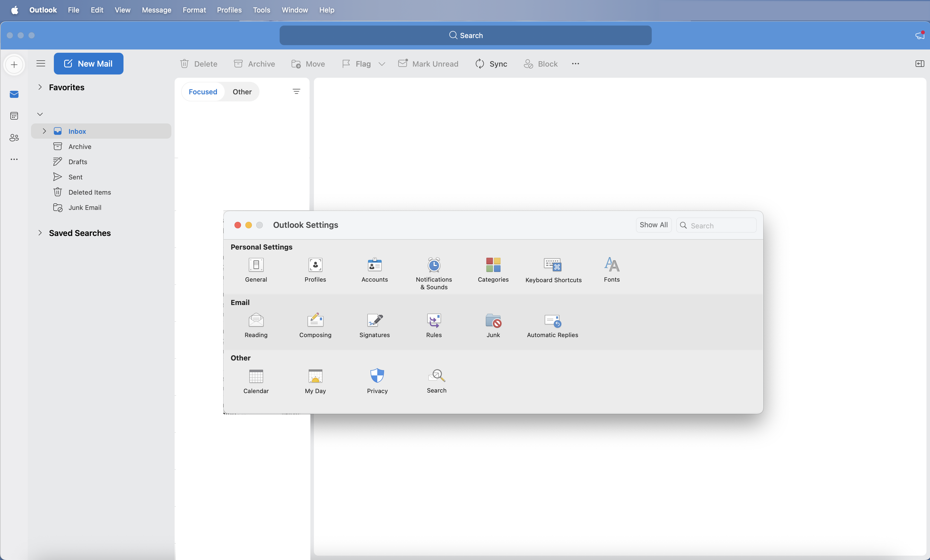Open the Signatures settings pane
The width and height of the screenshot is (930, 560).
(374, 325)
